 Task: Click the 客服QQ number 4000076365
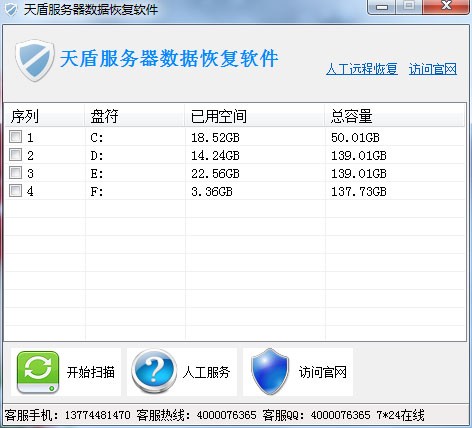340,415
